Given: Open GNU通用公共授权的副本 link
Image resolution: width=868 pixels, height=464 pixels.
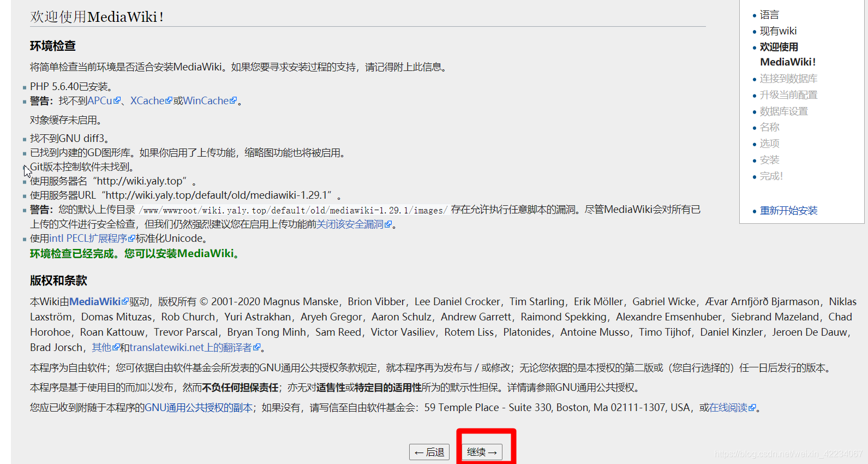Looking at the screenshot, I should pos(199,408).
